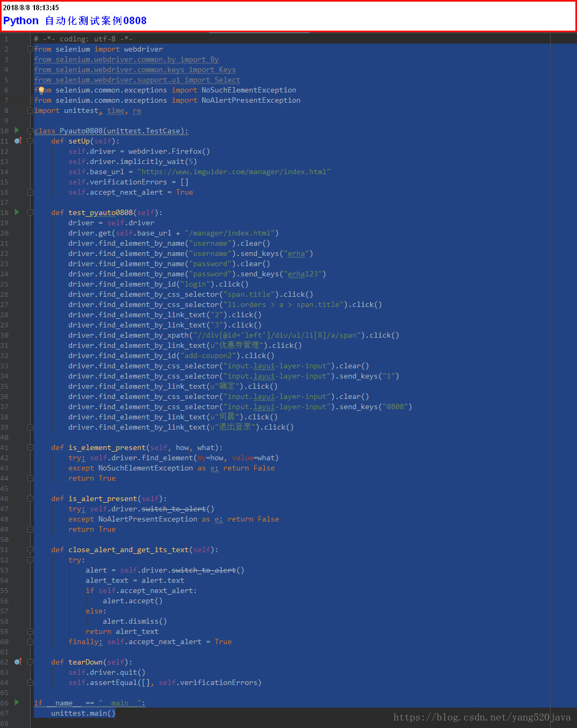
Task: Click run arrow beside if __name__ line
Action: (17, 702)
